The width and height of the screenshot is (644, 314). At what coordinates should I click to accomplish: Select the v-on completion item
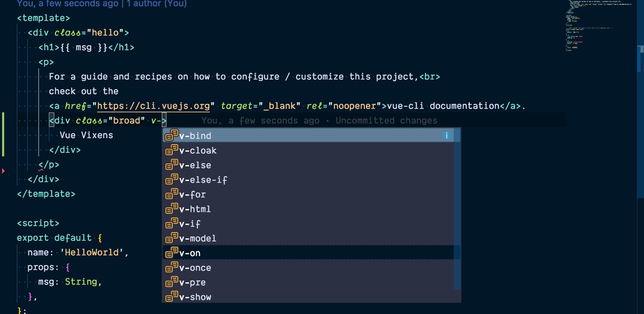190,253
